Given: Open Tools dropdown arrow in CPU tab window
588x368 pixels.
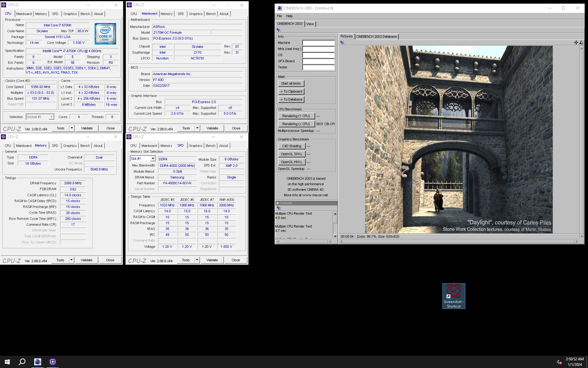Looking at the screenshot, I should pyautogui.click(x=72, y=128).
